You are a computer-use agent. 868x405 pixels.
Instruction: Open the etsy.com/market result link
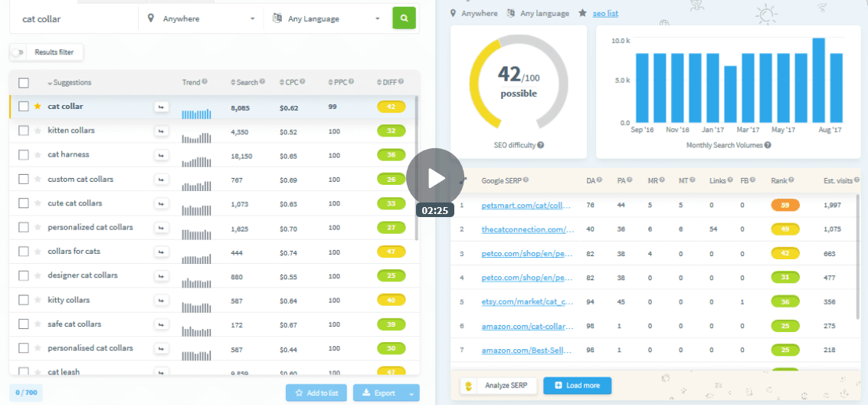click(528, 302)
